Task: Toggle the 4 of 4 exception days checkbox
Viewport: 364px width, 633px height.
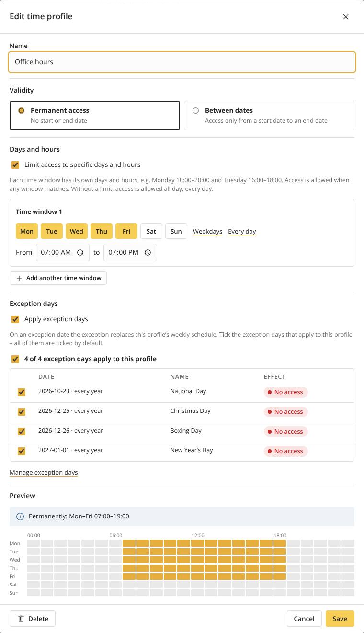Action: tap(15, 359)
